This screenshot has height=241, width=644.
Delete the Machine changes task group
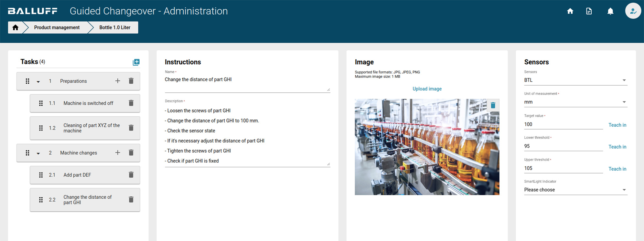tap(131, 153)
